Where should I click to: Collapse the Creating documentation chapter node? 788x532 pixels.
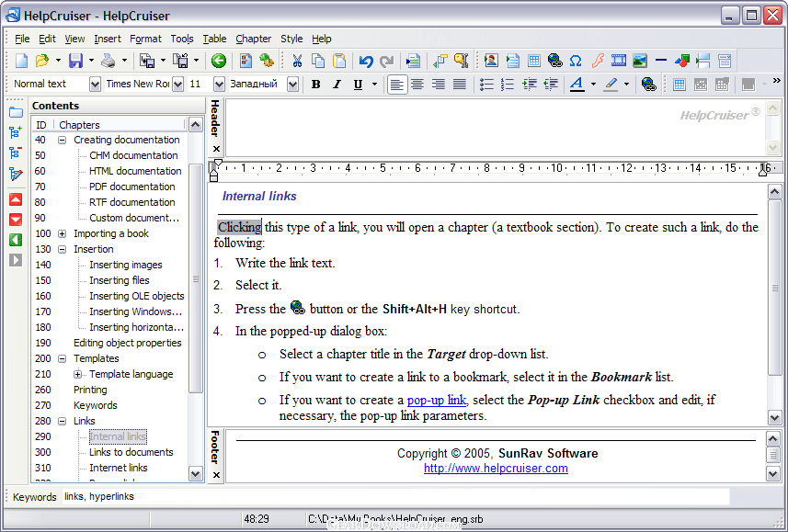coord(62,141)
